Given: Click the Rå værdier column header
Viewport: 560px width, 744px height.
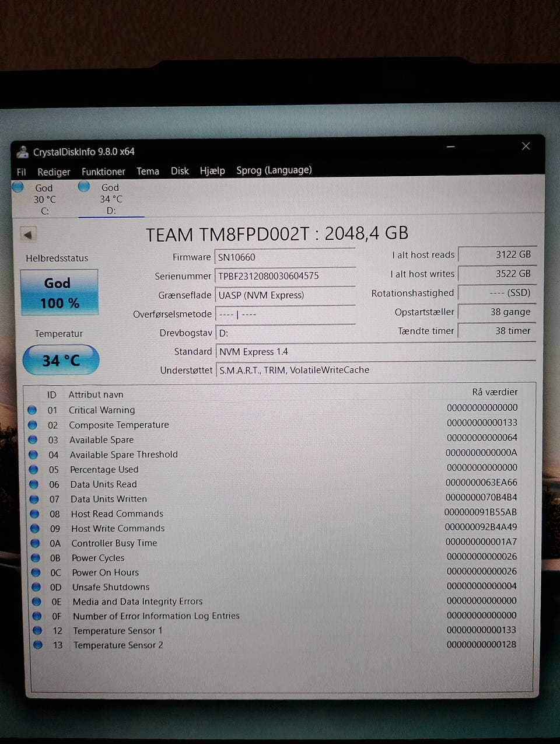Looking at the screenshot, I should point(494,392).
